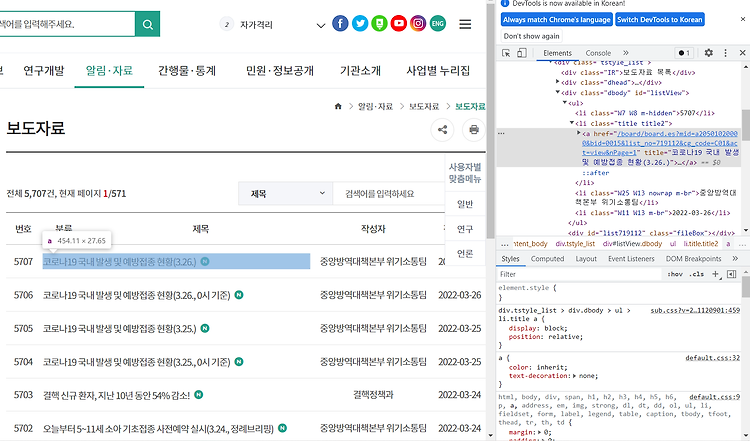The height and width of the screenshot is (441, 750).
Task: Click li.title.title2 in DOM breadcrumb
Action: click(x=701, y=244)
